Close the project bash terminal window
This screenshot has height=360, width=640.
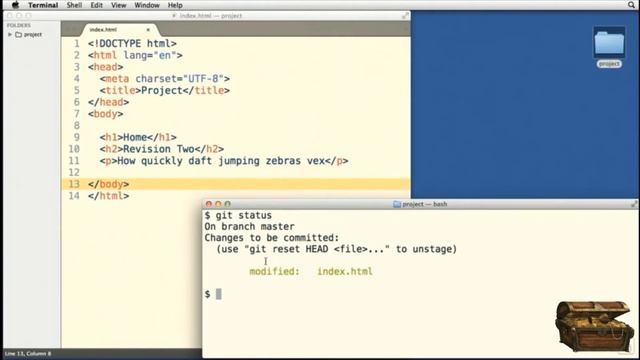coord(209,204)
